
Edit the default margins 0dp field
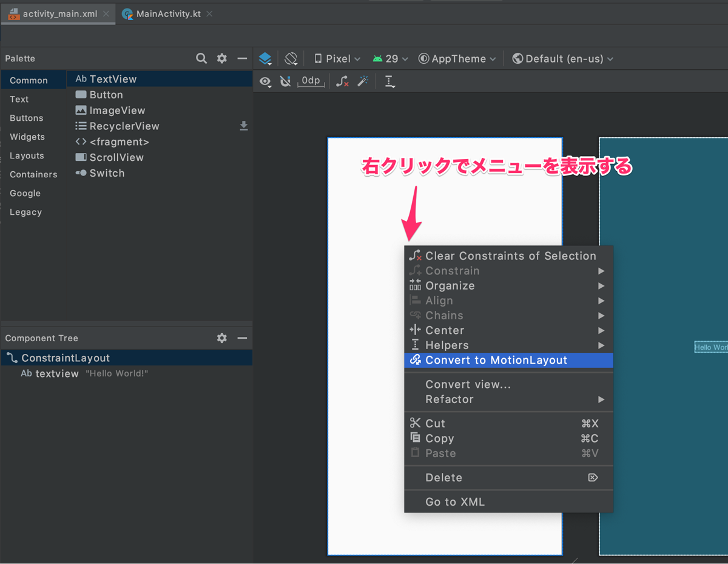[311, 81]
